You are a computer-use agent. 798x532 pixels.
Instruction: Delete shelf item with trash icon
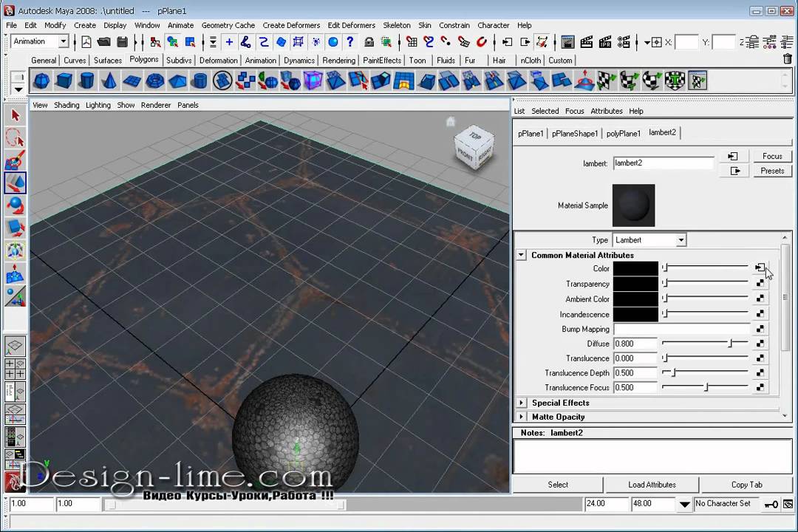[x=787, y=60]
